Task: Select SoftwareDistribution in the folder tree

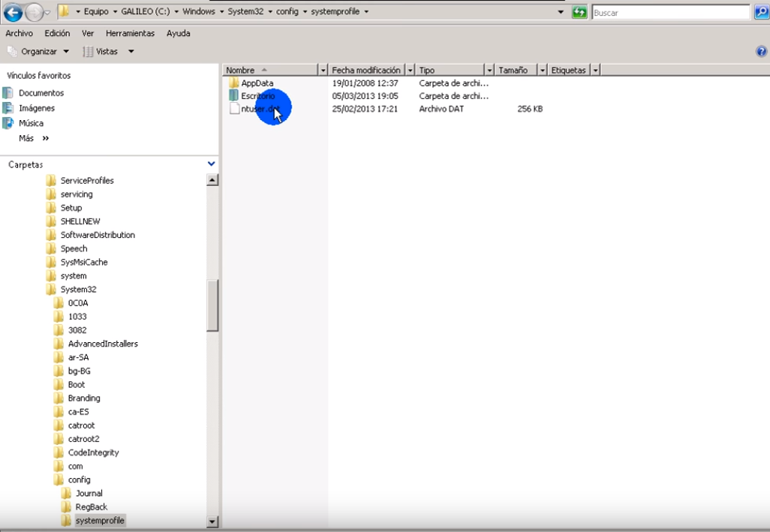Action: (98, 235)
